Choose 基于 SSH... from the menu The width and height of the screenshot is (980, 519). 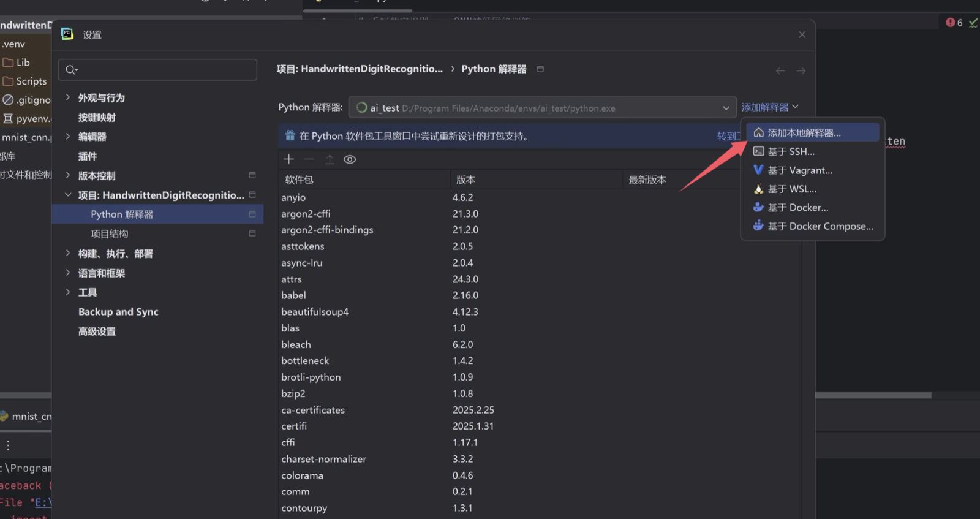(813, 151)
